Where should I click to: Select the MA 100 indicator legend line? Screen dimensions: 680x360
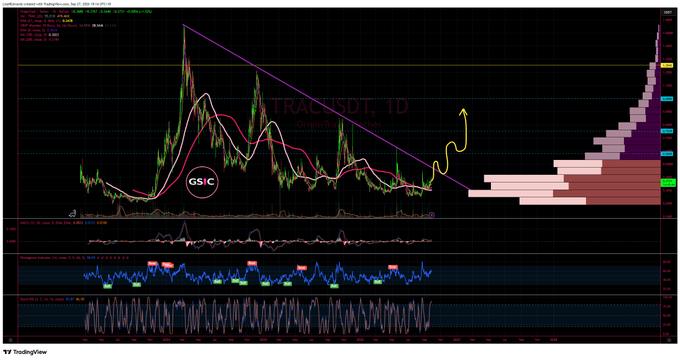click(39, 35)
